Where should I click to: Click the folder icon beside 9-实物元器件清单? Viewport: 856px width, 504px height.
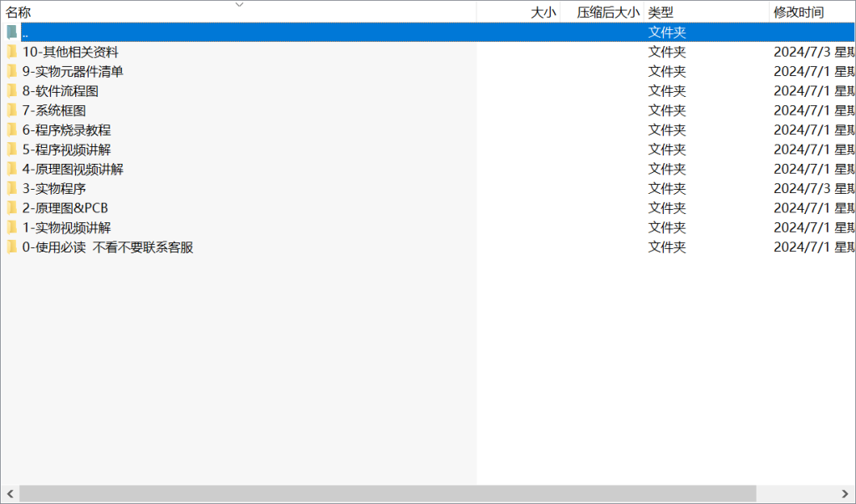12,71
